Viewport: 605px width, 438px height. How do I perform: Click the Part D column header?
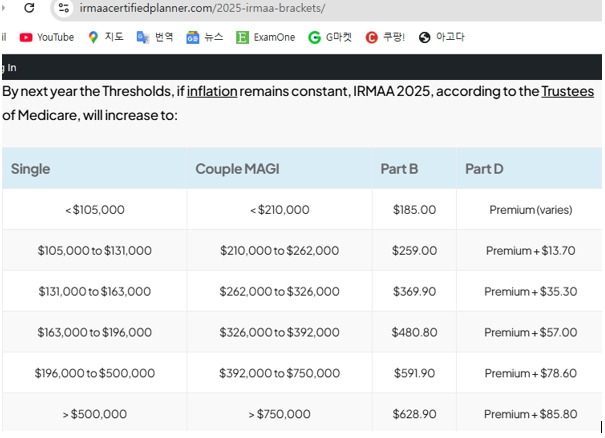pos(484,169)
